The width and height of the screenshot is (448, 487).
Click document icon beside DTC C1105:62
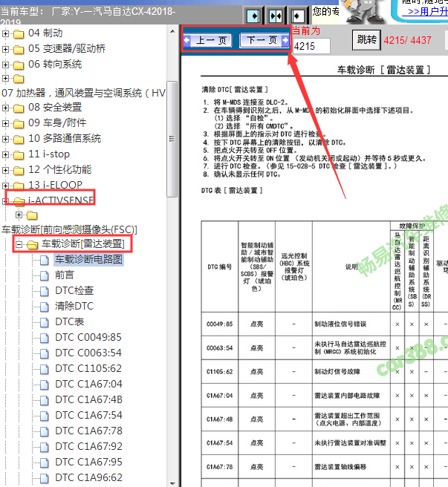(x=45, y=369)
